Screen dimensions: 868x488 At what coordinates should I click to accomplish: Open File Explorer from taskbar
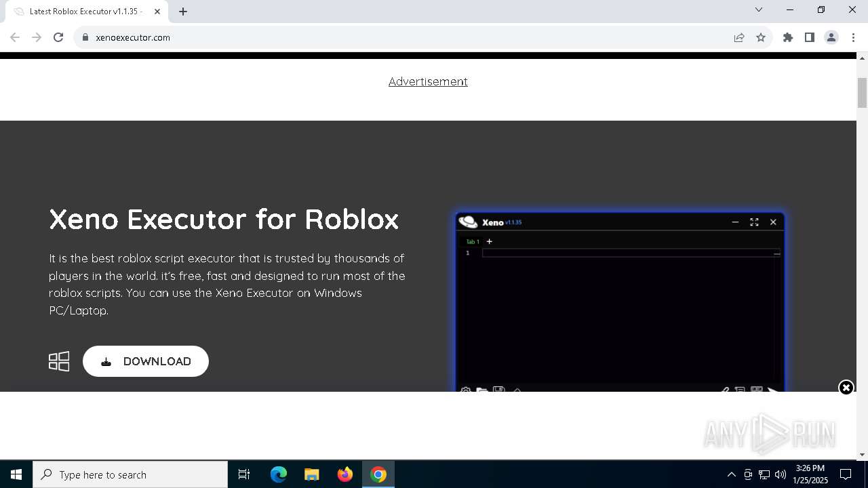(312, 474)
